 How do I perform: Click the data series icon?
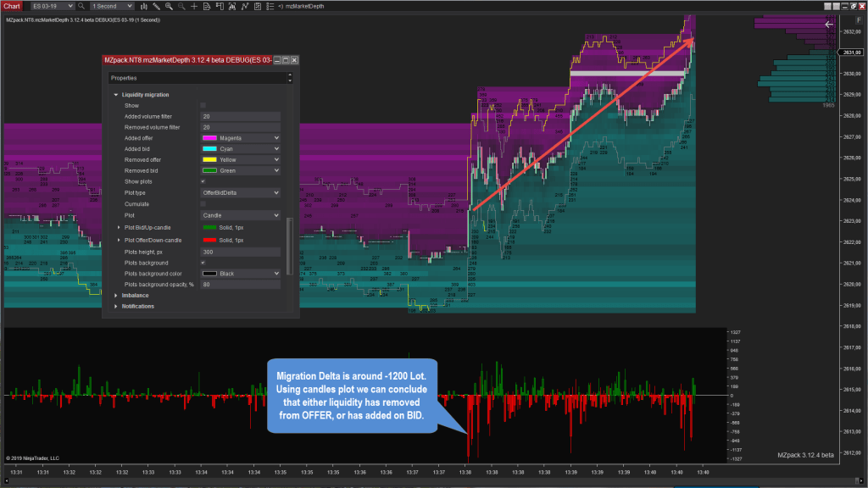click(232, 6)
